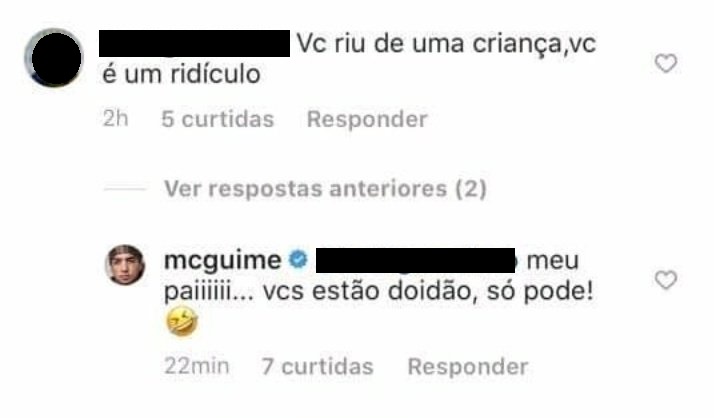Viewport: 714px width, 418px height.
Task: View the '7 curtidas' likes list
Action: pyautogui.click(x=317, y=367)
